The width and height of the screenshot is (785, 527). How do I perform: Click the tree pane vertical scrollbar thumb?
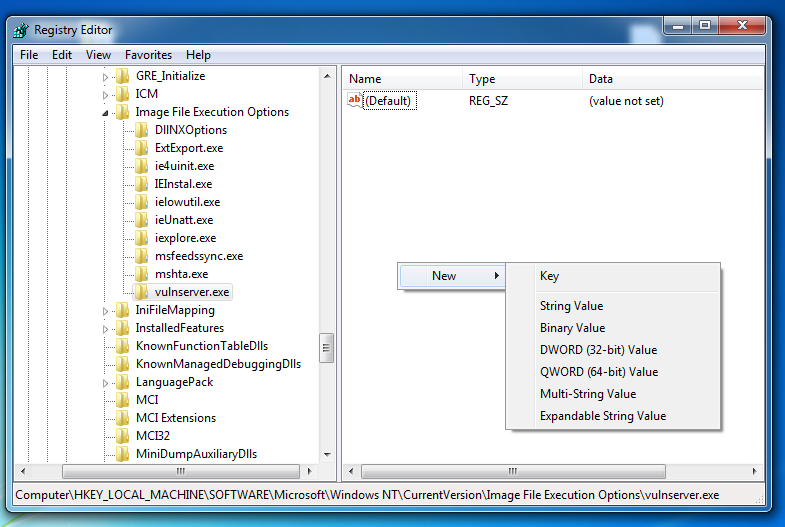tap(326, 348)
